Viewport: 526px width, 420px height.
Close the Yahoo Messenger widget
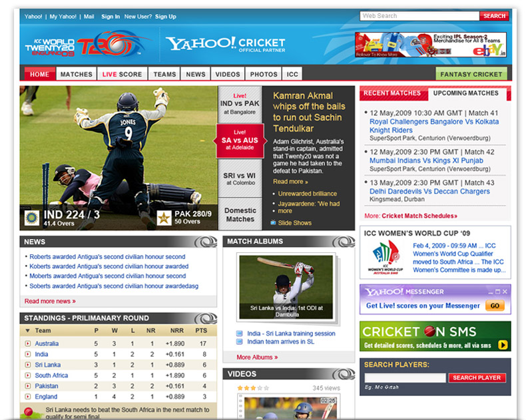coord(505,292)
